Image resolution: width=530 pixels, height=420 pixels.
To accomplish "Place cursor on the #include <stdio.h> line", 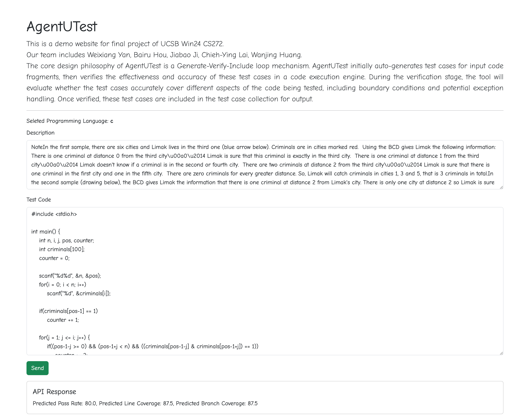I will [x=54, y=214].
